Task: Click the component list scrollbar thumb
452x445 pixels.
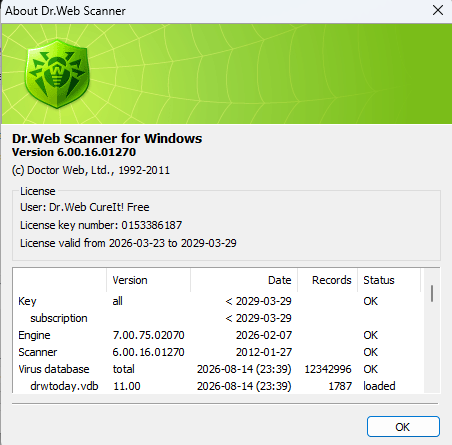Action: (x=432, y=293)
